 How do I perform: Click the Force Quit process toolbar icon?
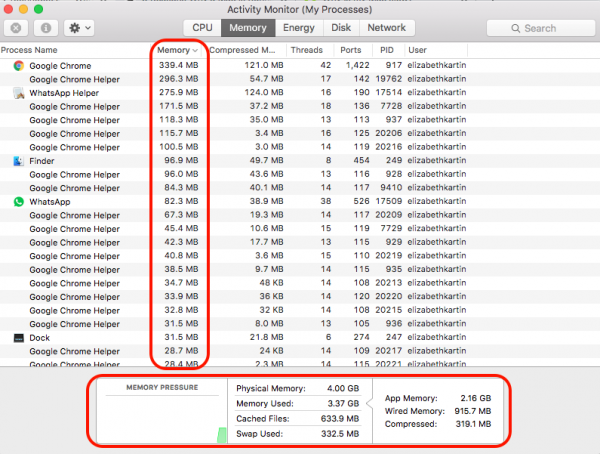(16, 28)
